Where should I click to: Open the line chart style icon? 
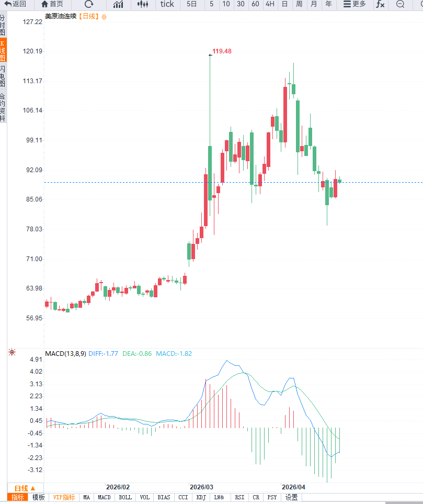point(118,4)
